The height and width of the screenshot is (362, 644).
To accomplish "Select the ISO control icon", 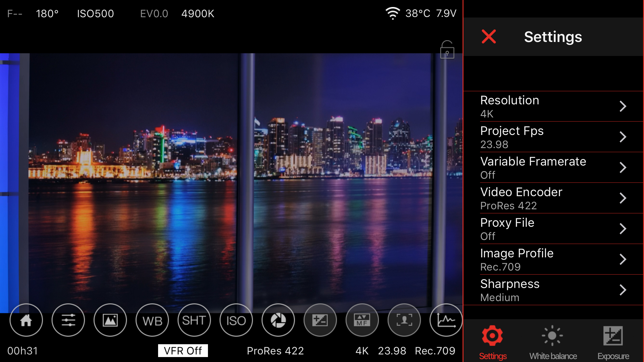I will pos(236,320).
